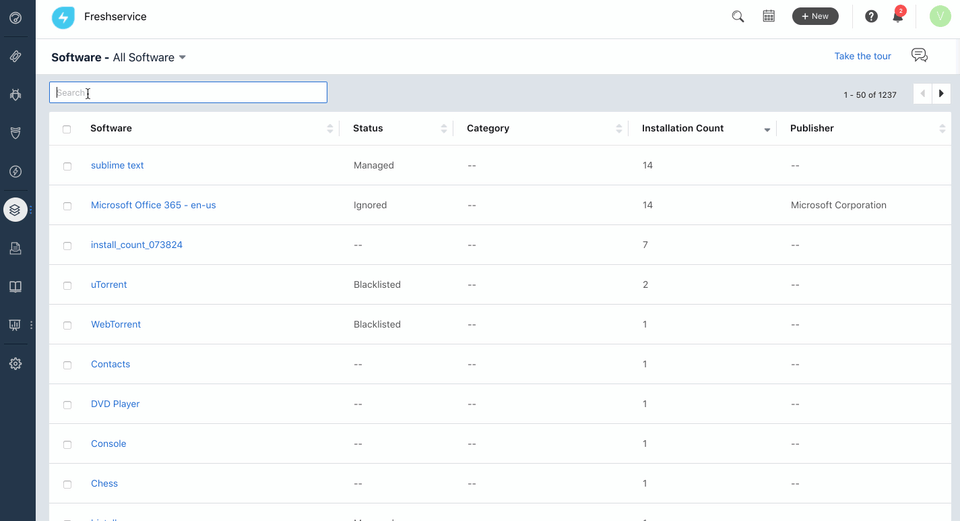Open the user avatar profile menu

(x=939, y=16)
